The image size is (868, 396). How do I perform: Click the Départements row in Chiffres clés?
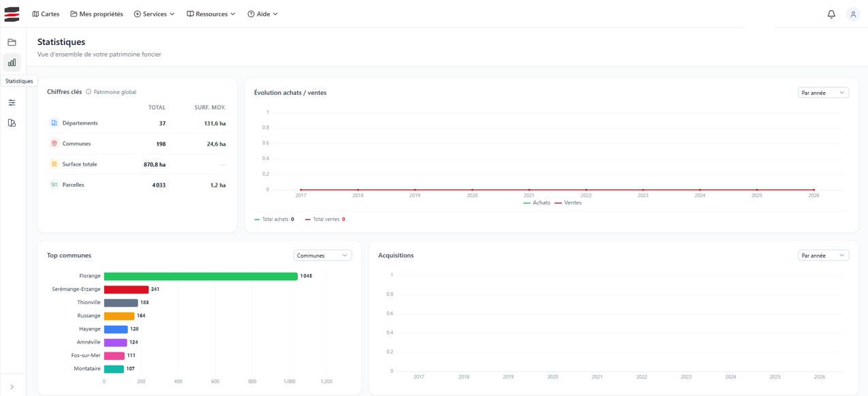tap(138, 123)
